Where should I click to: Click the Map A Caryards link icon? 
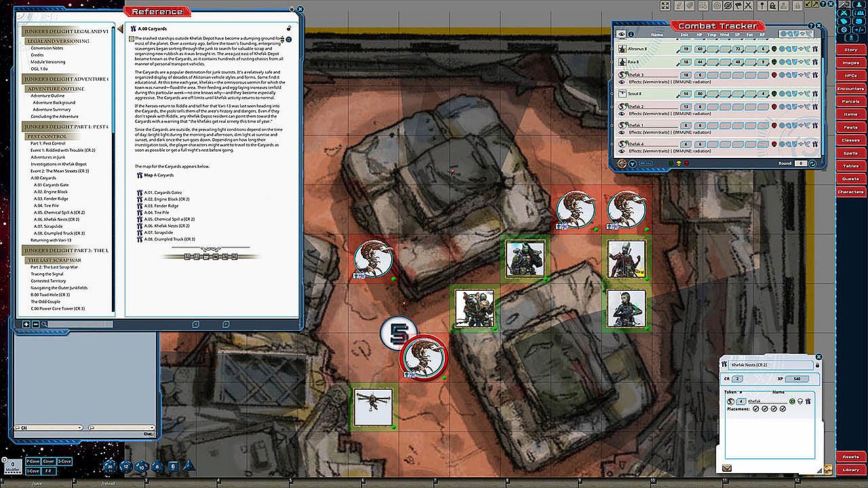pos(140,176)
